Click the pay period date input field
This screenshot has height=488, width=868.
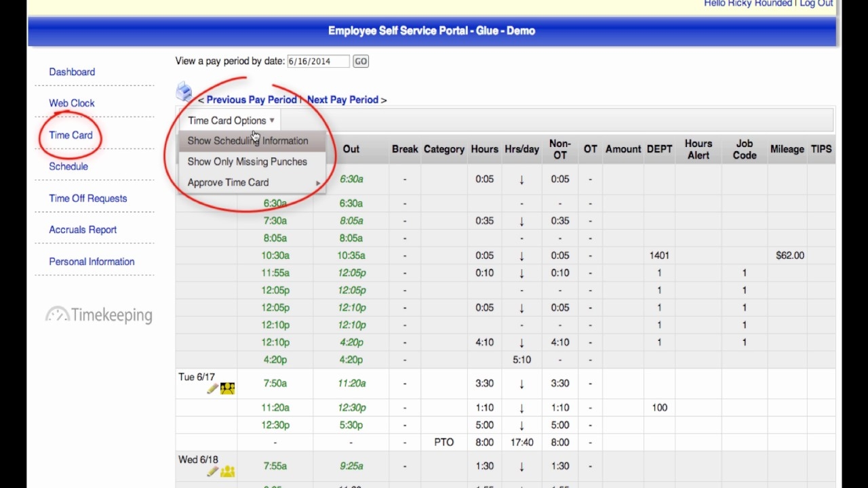[318, 61]
